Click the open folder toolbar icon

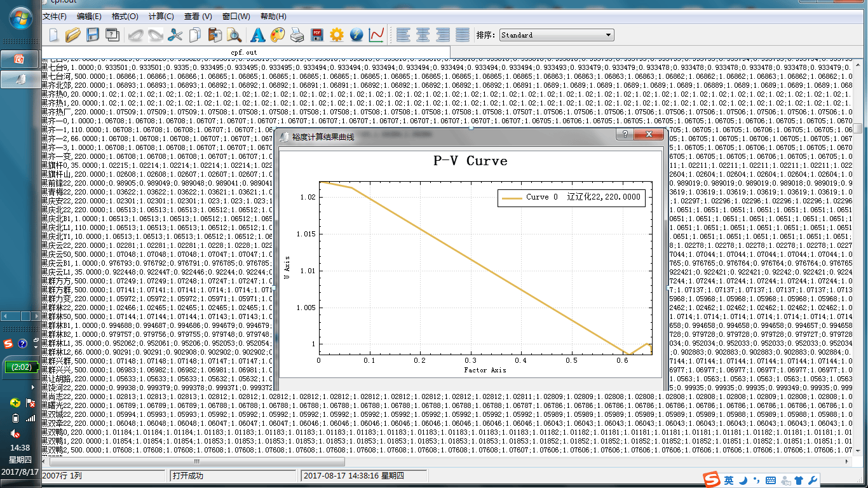(x=73, y=35)
